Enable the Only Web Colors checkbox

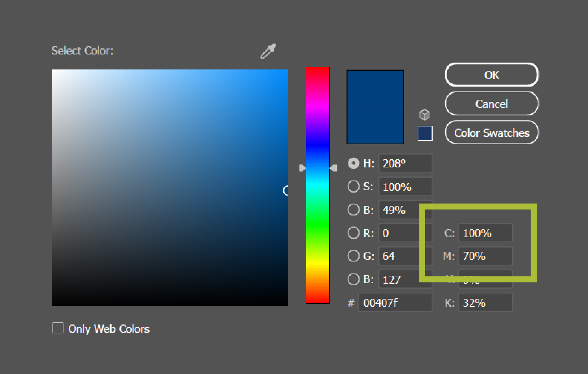click(58, 328)
